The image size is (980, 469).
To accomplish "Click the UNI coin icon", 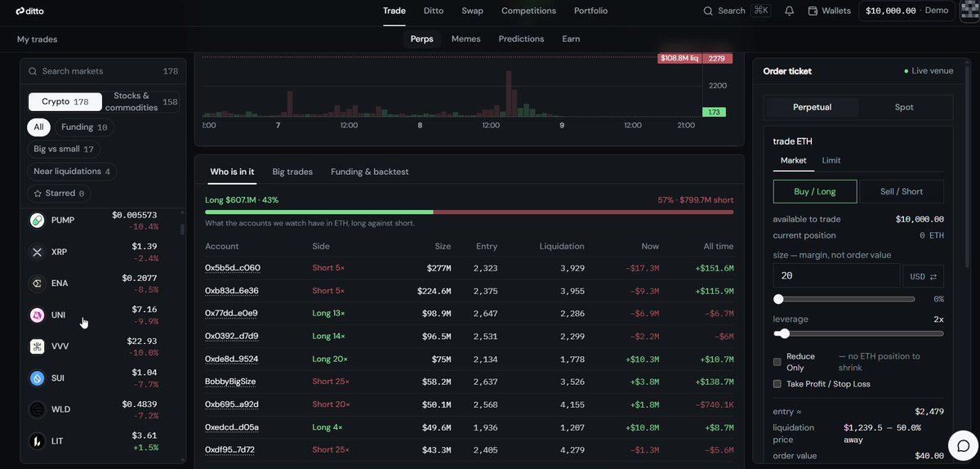I will pos(37,315).
